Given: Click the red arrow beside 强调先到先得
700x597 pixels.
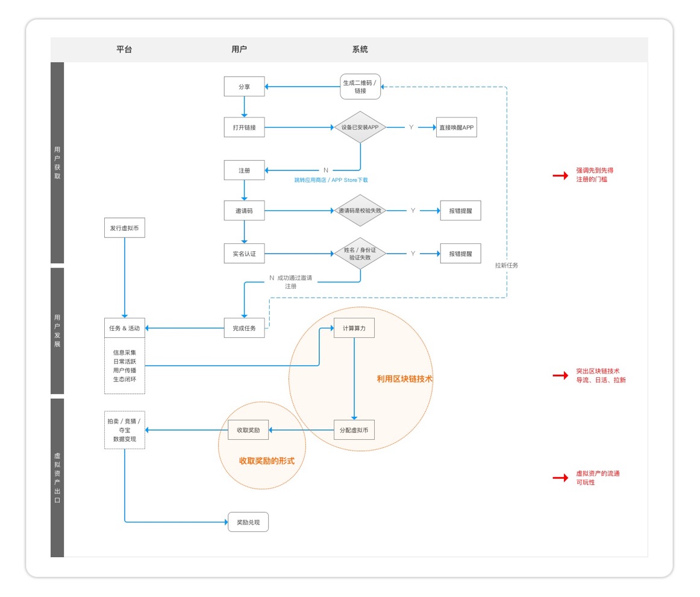Looking at the screenshot, I should (560, 175).
